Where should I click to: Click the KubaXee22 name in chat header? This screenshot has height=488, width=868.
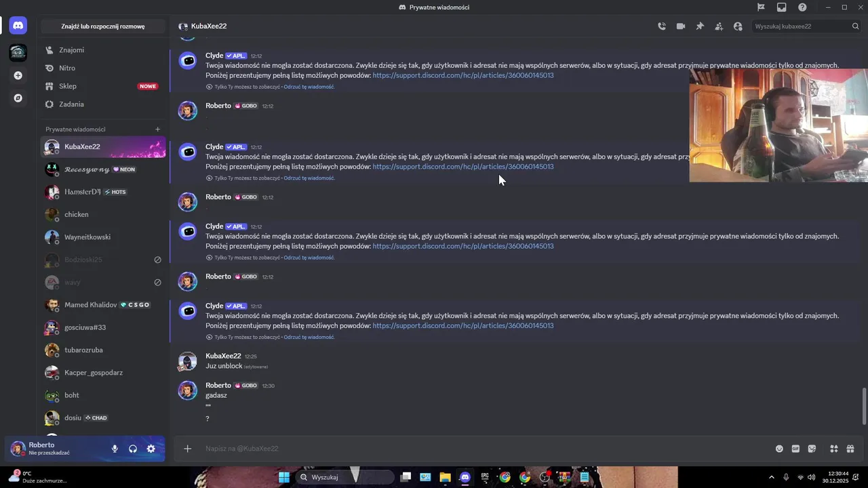[209, 26]
